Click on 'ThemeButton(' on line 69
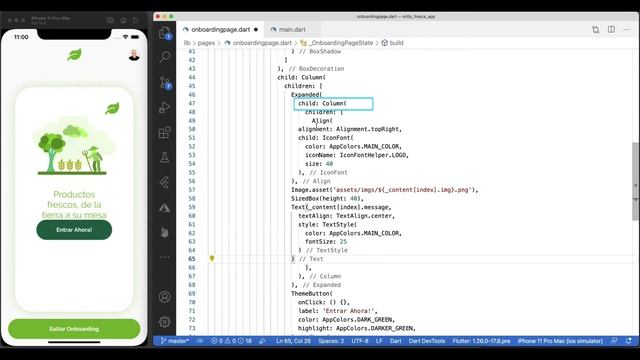 click(311, 293)
